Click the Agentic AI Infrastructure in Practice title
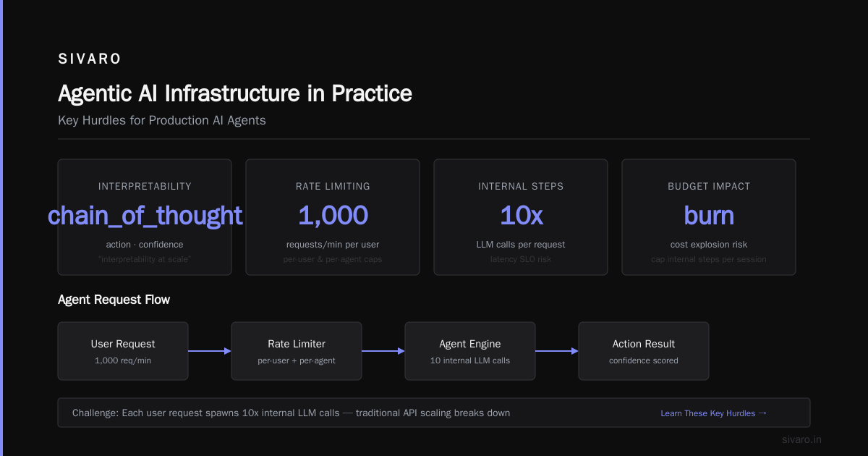 (235, 93)
